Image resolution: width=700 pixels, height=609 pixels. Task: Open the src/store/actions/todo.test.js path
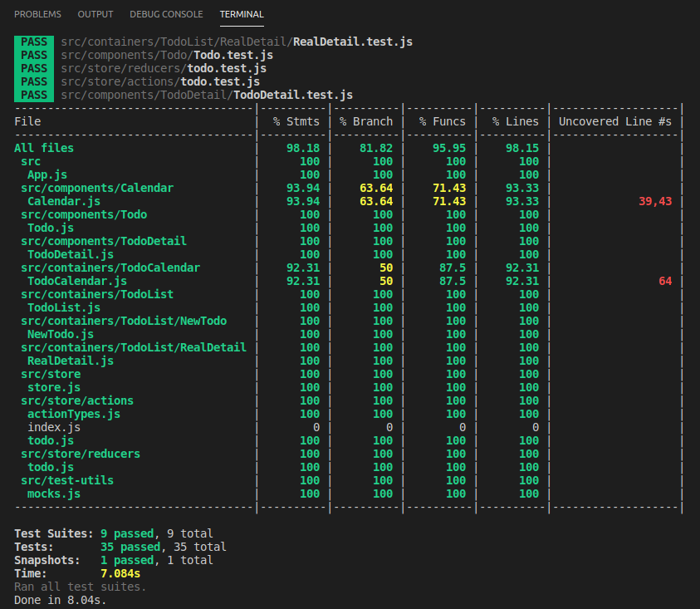(x=160, y=81)
